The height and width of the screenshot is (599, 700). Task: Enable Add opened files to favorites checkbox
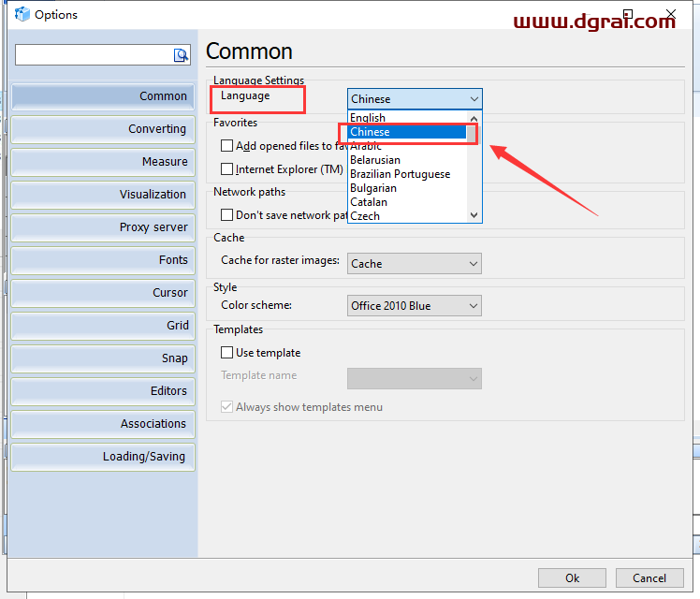click(226, 146)
